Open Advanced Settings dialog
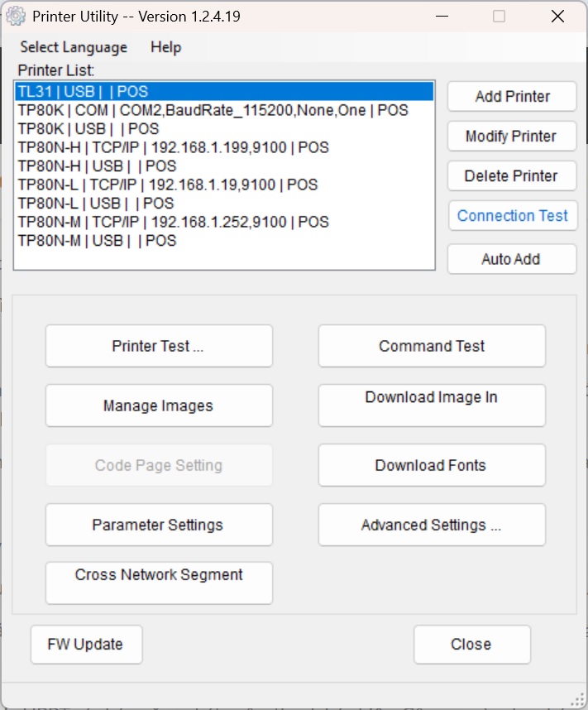Screen dimensions: 588x710 click(432, 525)
